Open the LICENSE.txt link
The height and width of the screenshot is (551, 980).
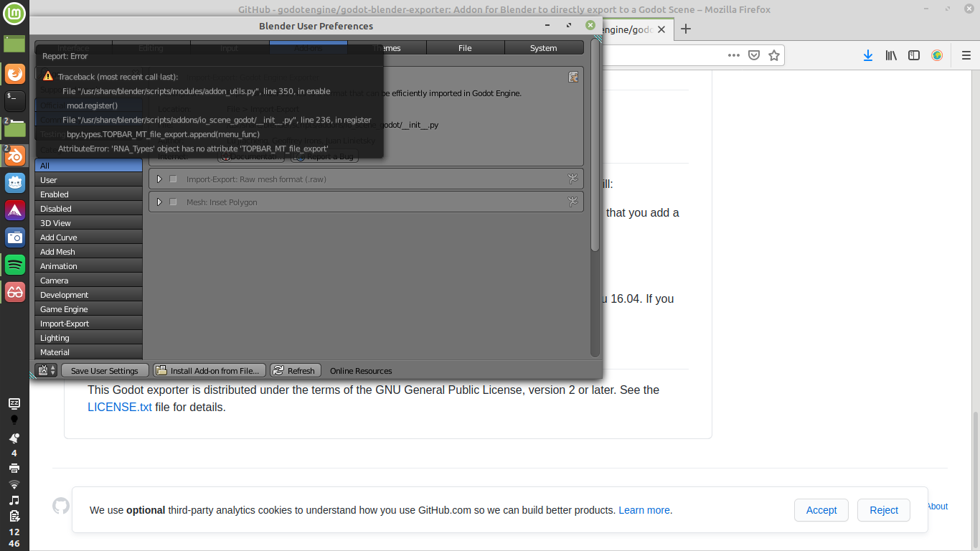pyautogui.click(x=119, y=406)
